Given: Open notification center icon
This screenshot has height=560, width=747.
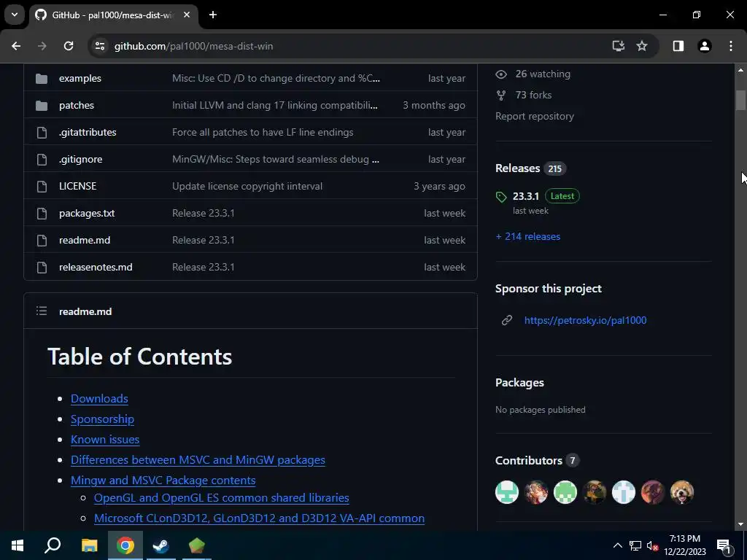Looking at the screenshot, I should pos(724,546).
